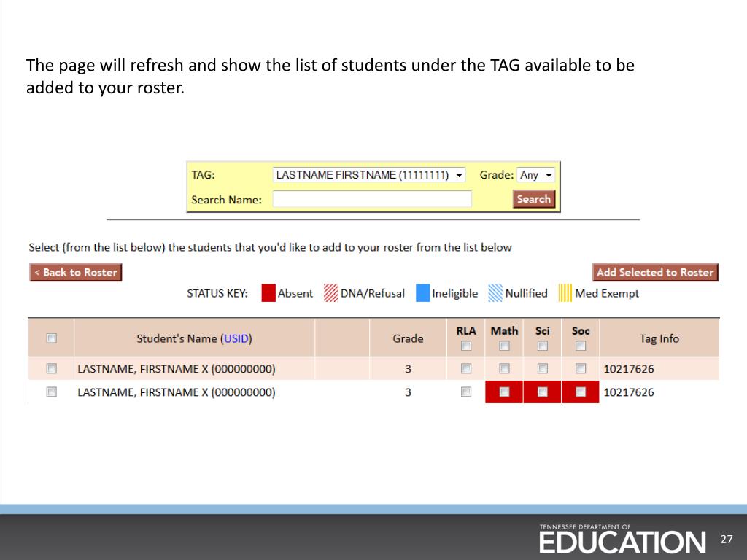Click the yellow striped Med Exempt swatch
Screen dimensions: 747x560
[565, 293]
